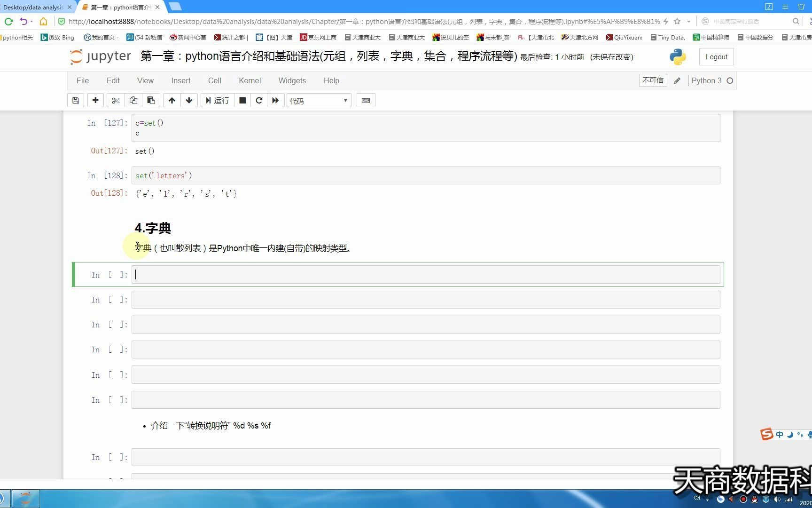This screenshot has height=508, width=812.
Task: Bookmark this page with the star icon
Action: pyautogui.click(x=677, y=21)
